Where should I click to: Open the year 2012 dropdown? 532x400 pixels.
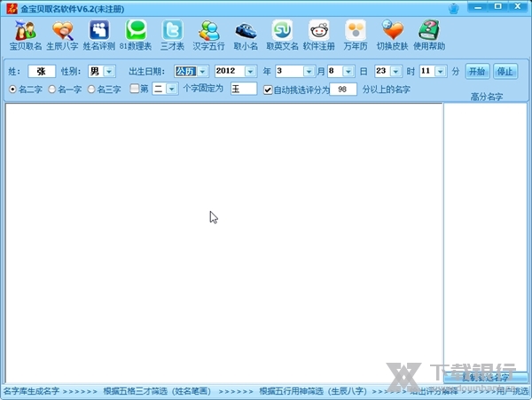pos(250,71)
